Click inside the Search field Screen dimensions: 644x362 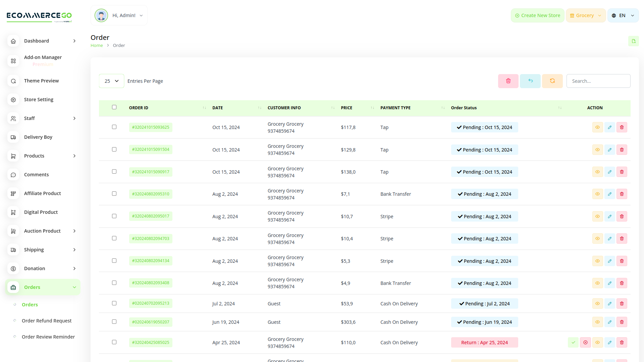pos(598,81)
